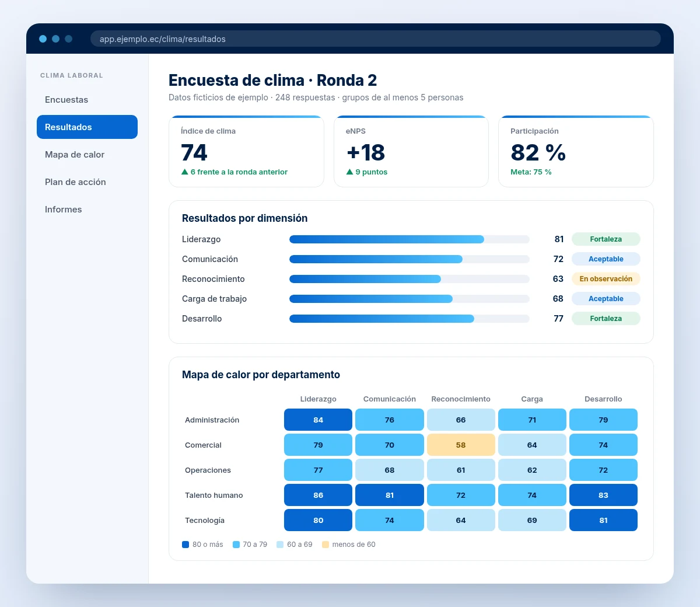Click the pale blue '60 a 69' legend swatch
This screenshot has height=607, width=700.
(x=280, y=545)
